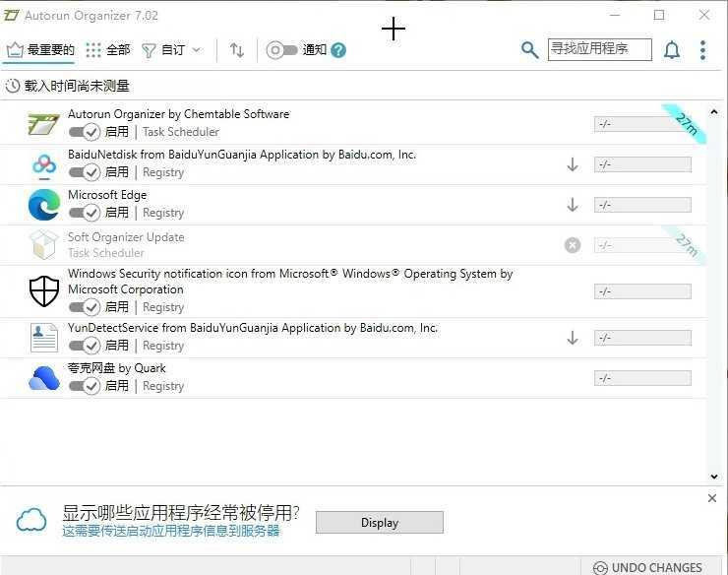Click UNDO CHANGES button
Viewport: 728px width, 575px height.
click(647, 567)
